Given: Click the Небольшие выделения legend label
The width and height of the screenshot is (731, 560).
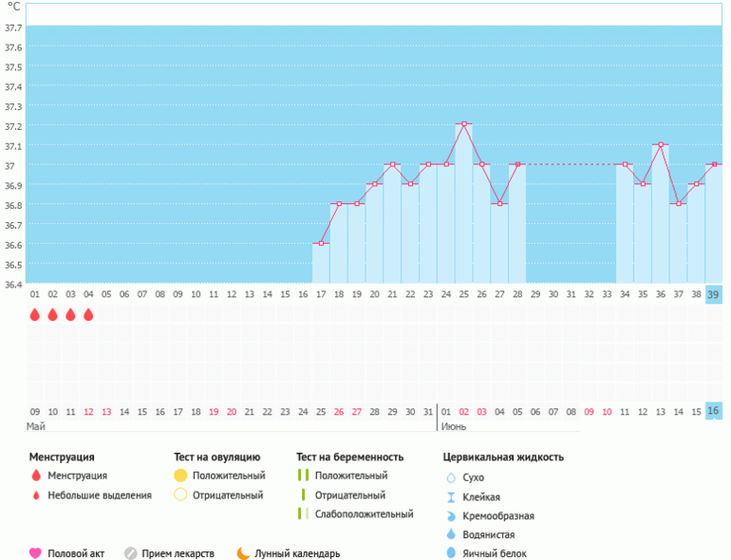Looking at the screenshot, I should coord(100,495).
